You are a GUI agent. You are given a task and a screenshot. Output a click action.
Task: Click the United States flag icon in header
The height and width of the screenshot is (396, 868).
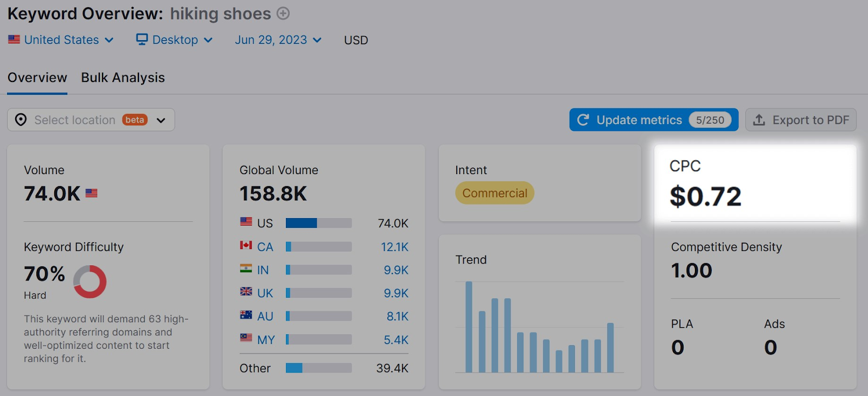click(x=14, y=40)
